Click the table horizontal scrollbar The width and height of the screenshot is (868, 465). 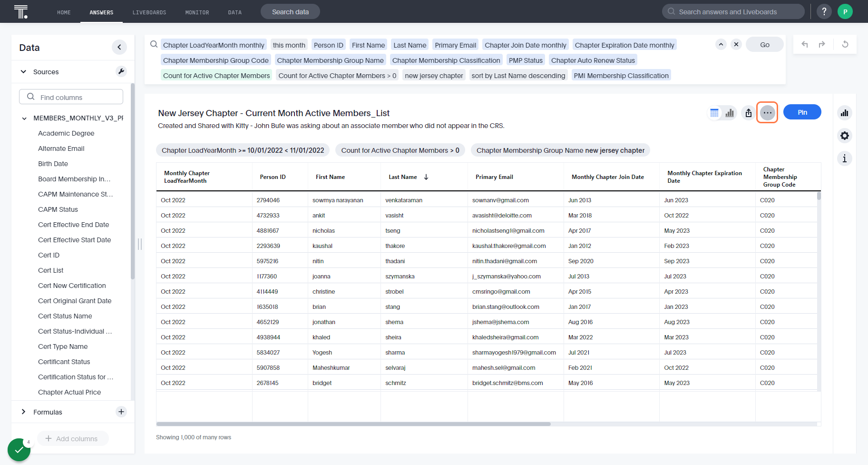[353, 424]
